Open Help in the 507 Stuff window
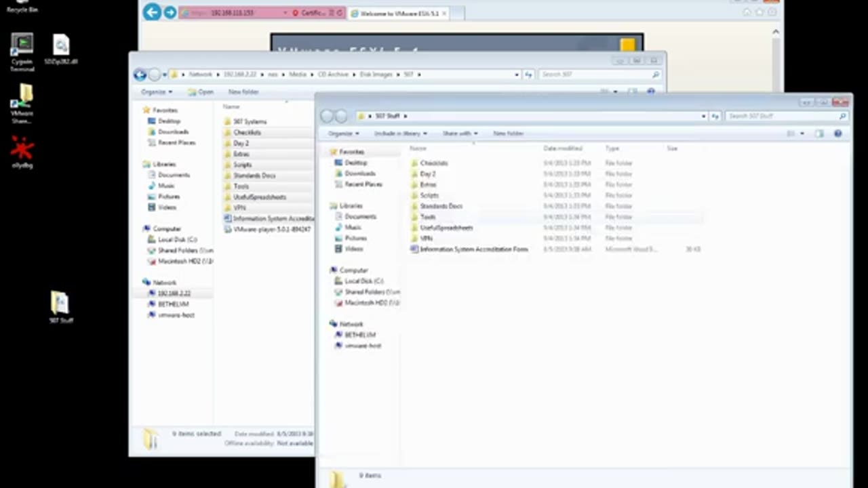The width and height of the screenshot is (868, 488). [837, 134]
